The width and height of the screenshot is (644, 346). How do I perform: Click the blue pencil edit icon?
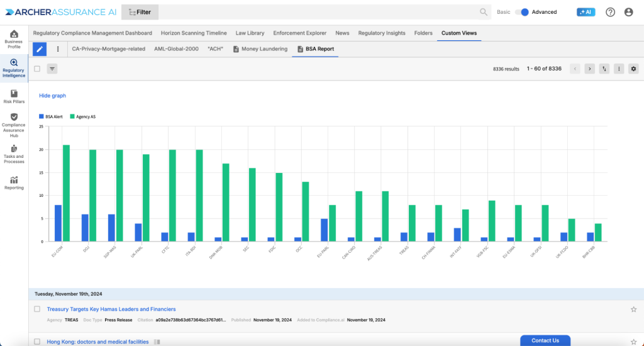click(x=40, y=49)
